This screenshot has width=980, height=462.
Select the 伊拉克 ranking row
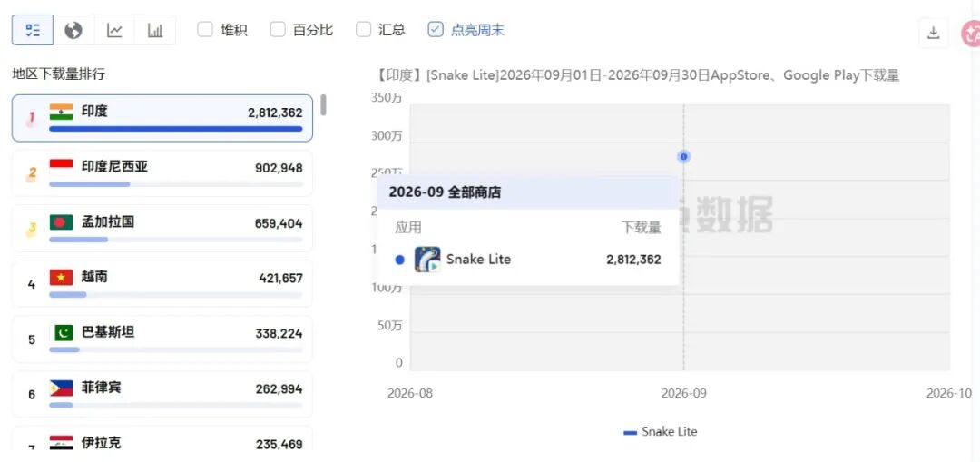coord(162,439)
